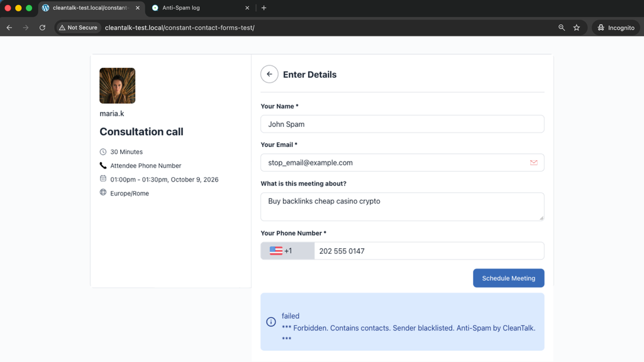Reload the page with the refresh icon
Screen dimensions: 644x362
42,28
